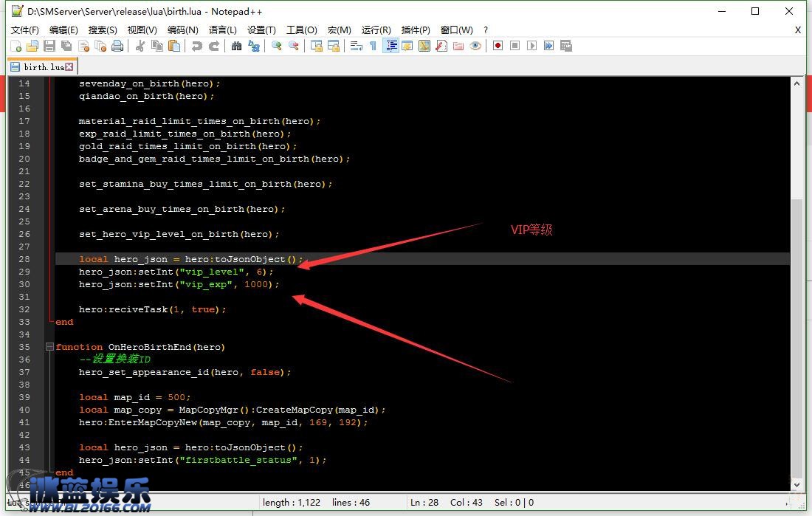812x516 pixels.
Task: Zoom in using the magnifier plus icon
Action: click(x=277, y=46)
